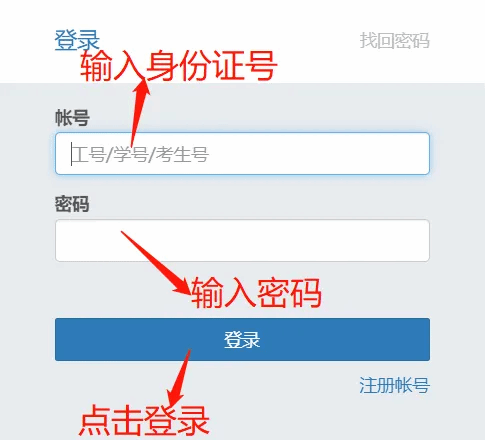Screen dimensions: 486x440
Task: Click the red 点击登录 annotation text
Action: point(144,420)
